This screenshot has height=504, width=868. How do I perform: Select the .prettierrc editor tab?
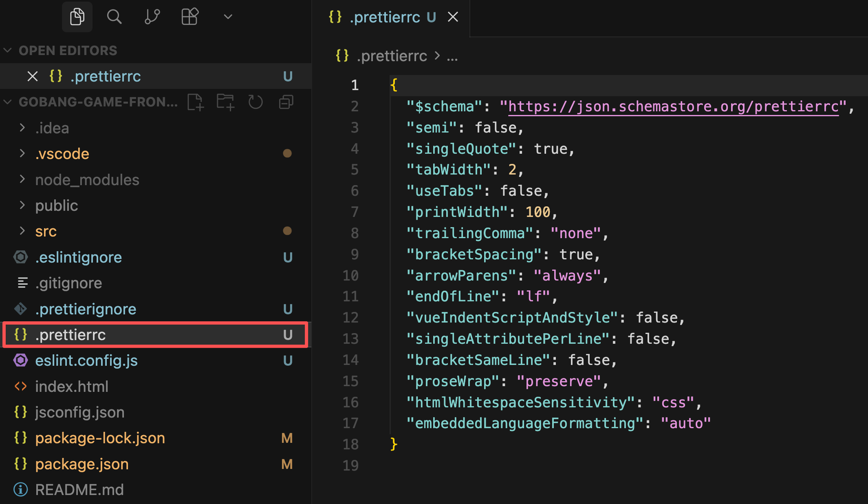point(385,17)
